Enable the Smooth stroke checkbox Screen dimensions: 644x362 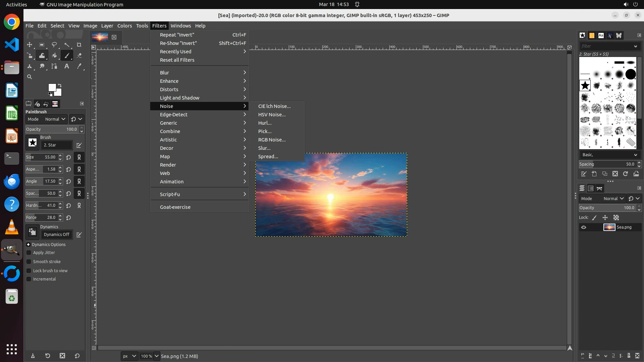tap(29, 262)
